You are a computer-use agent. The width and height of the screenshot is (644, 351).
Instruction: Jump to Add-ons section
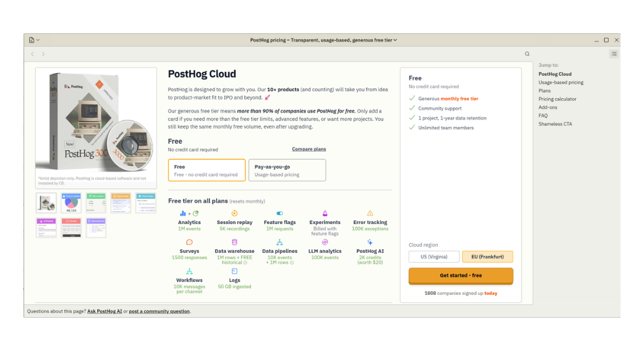click(547, 107)
